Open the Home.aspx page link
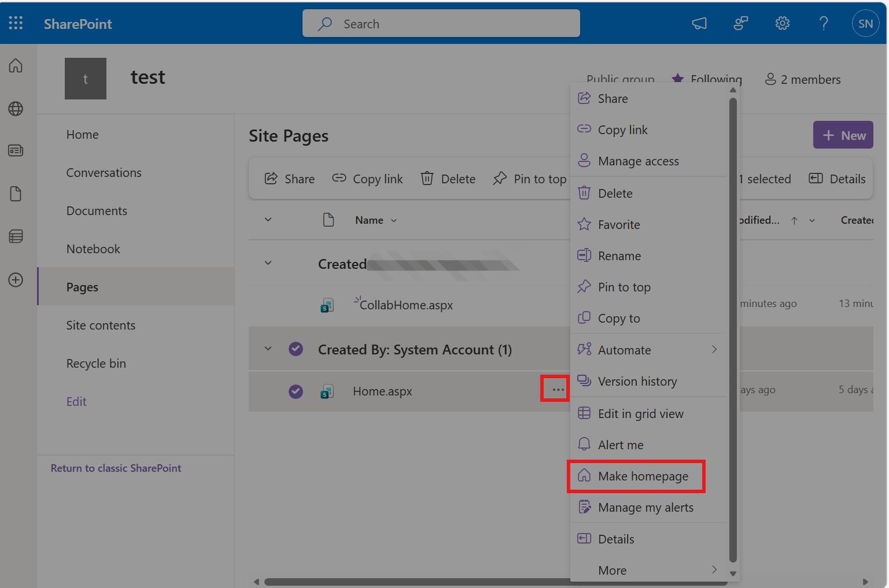 click(382, 391)
